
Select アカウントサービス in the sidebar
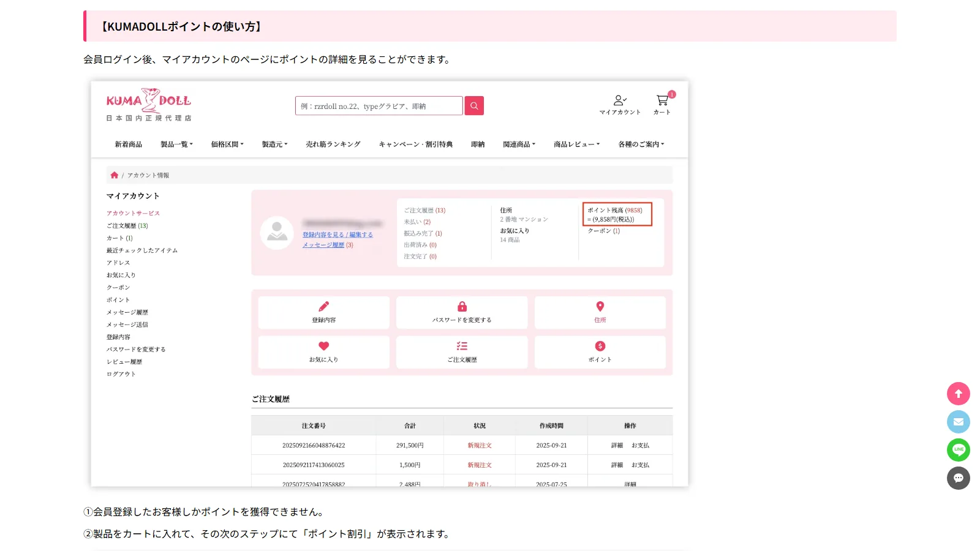[133, 213]
